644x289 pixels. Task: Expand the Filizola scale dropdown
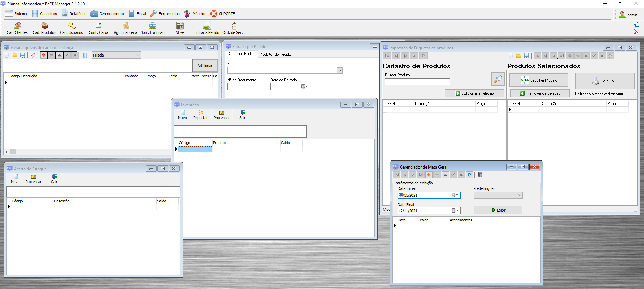pos(138,55)
